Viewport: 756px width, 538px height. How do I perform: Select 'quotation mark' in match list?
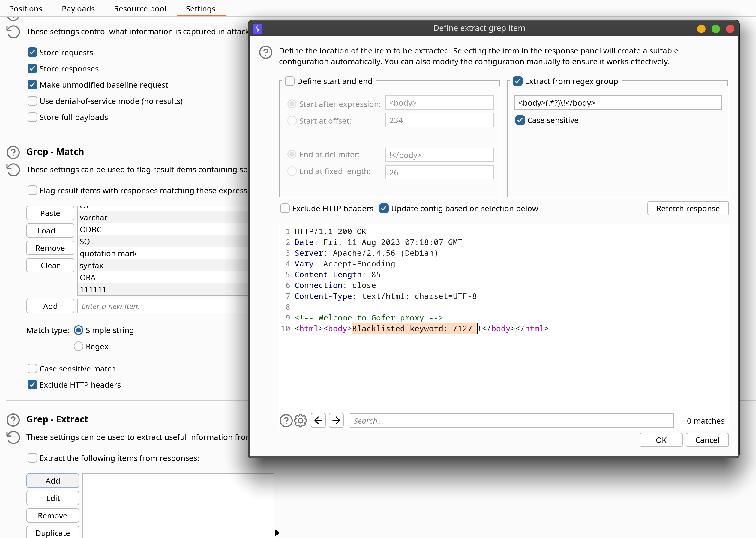[163, 253]
